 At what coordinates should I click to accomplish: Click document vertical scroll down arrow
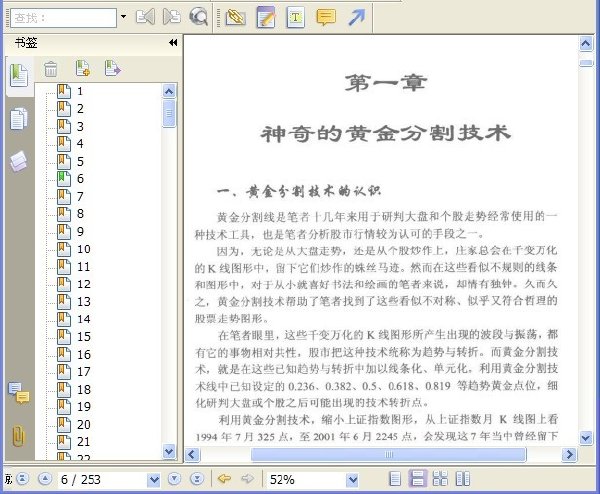[586, 437]
